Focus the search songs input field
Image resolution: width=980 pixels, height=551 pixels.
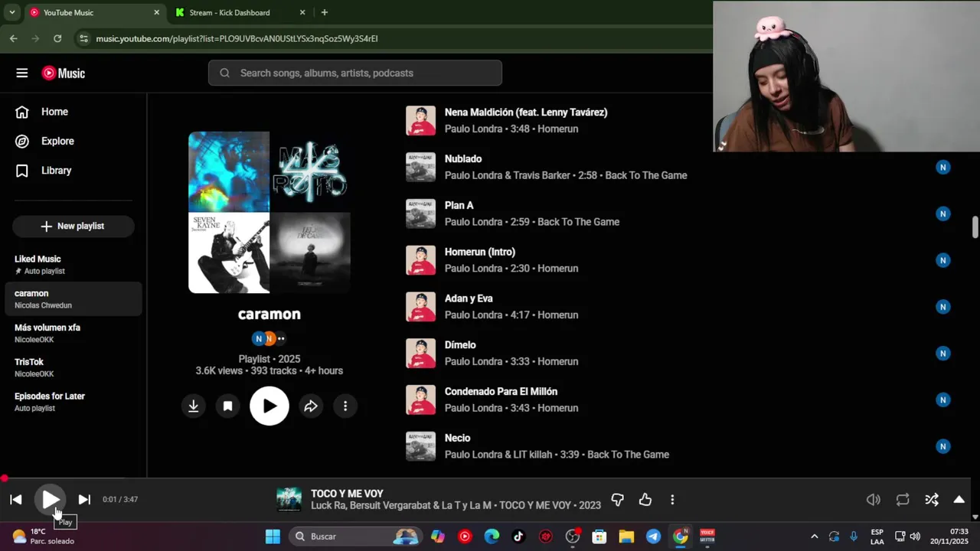point(354,73)
